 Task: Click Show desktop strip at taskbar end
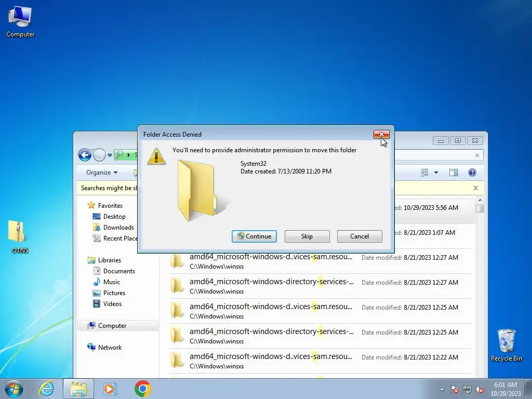(529, 389)
